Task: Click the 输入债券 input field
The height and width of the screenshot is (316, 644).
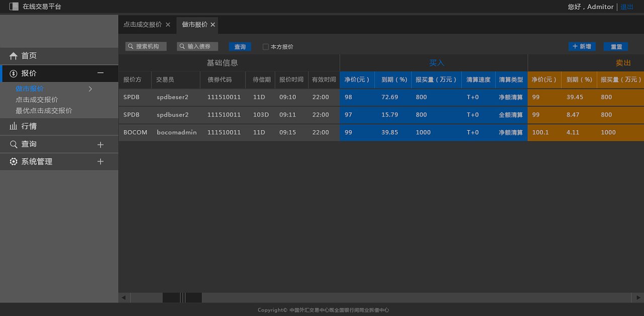Action: [197, 46]
